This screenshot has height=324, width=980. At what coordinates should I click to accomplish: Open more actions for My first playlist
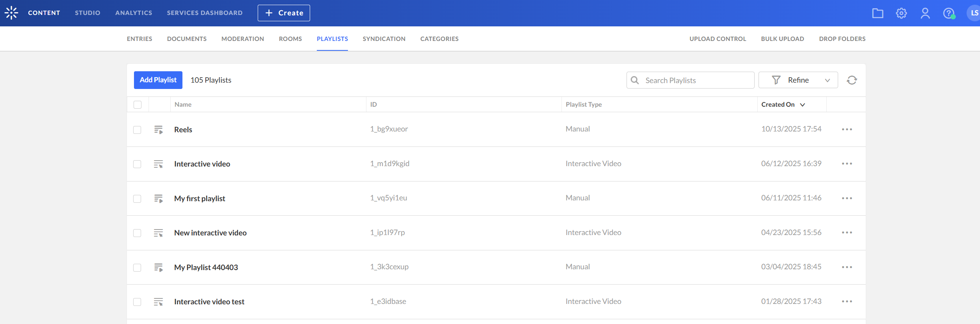pyautogui.click(x=847, y=198)
